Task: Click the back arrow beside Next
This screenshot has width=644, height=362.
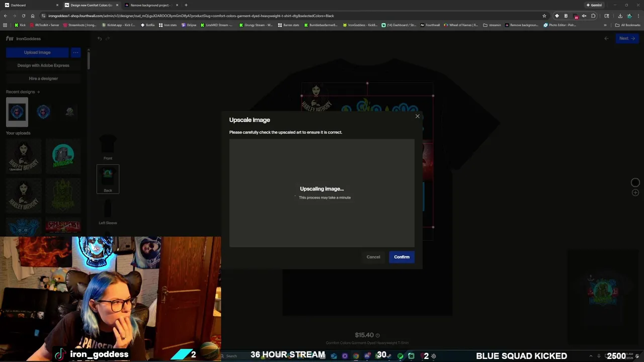Action: 606,38
